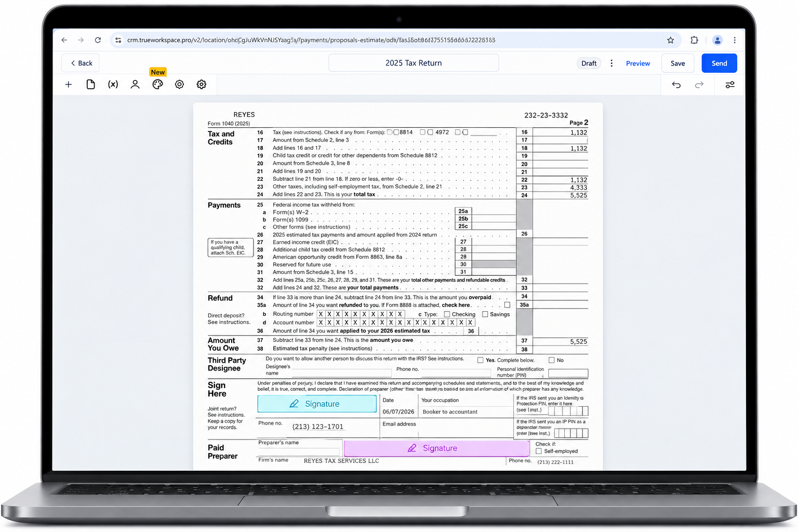
Task: Check the Form 8888 attached box
Action: 507,305
